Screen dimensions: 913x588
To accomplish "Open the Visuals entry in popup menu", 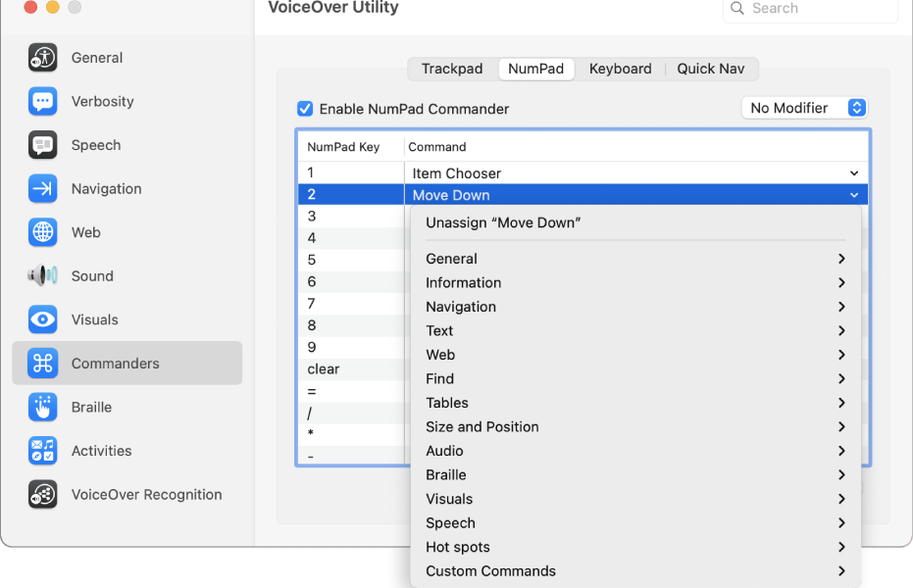I will pyautogui.click(x=635, y=499).
